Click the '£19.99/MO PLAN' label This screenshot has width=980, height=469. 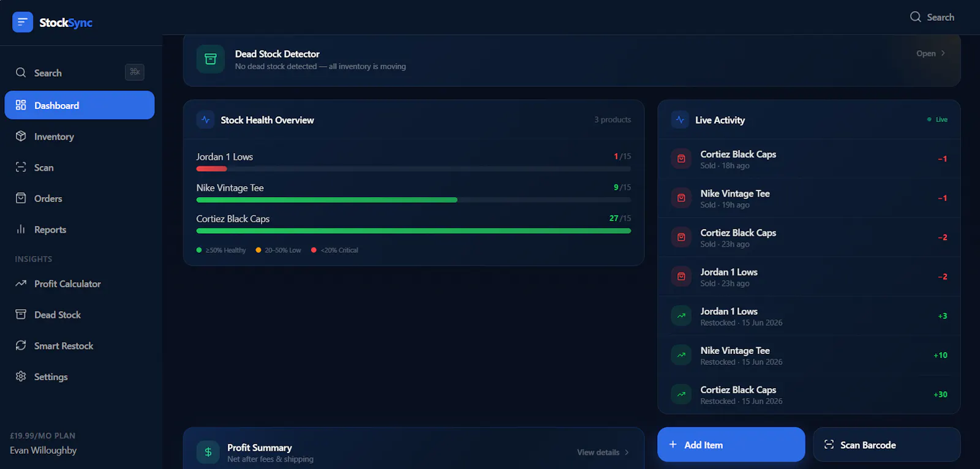click(42, 435)
